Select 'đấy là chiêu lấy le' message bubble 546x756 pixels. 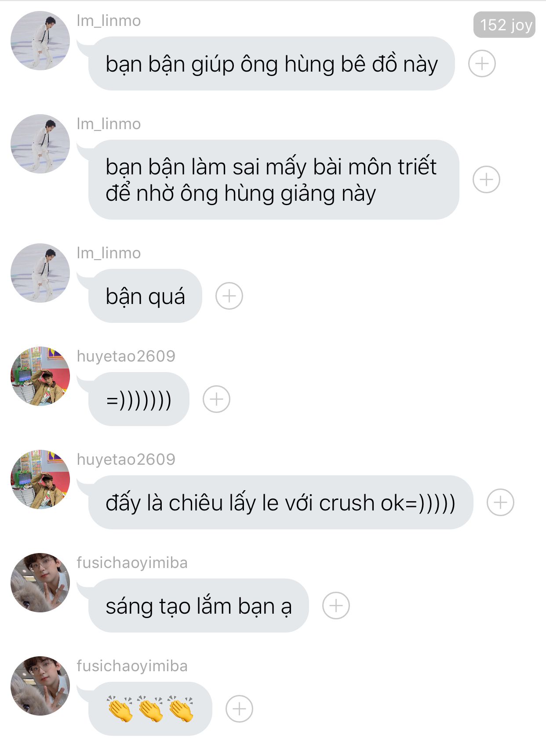click(x=280, y=503)
